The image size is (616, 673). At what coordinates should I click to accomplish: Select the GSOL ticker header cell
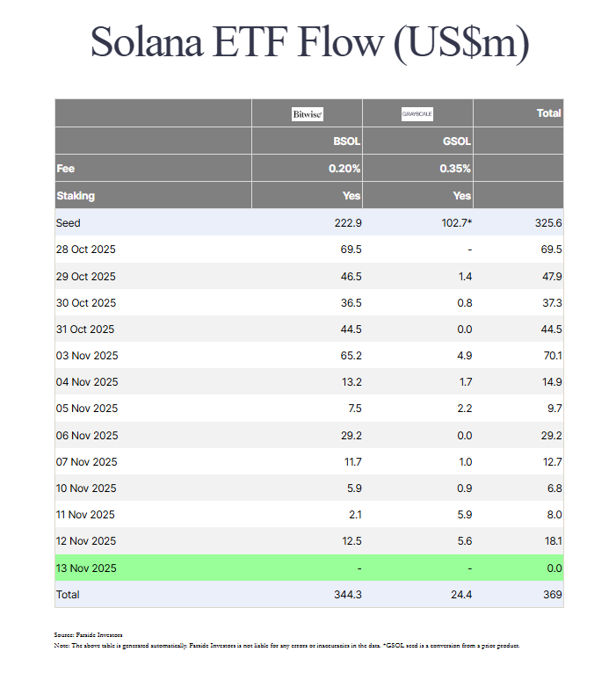458,141
